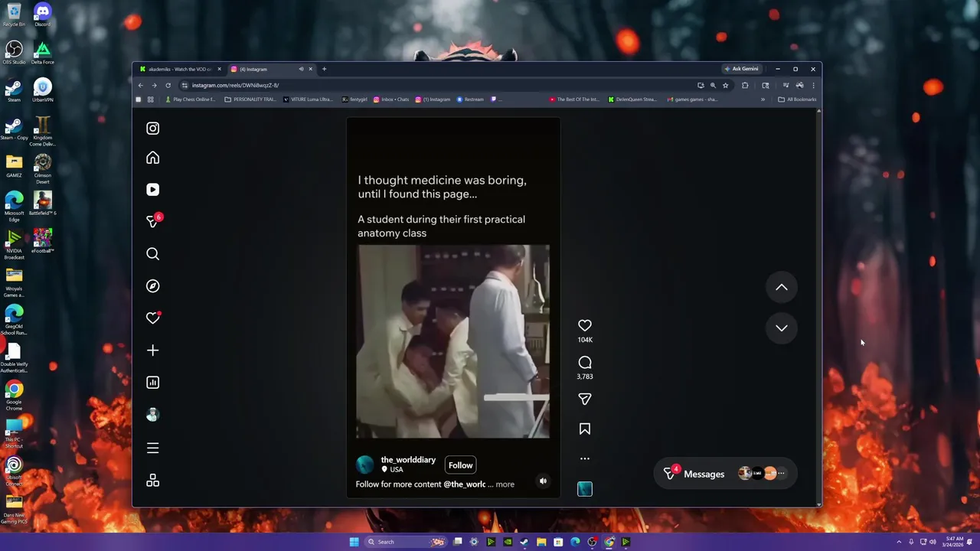Like the reel with 104K heart
The height and width of the screenshot is (551, 980).
(585, 326)
